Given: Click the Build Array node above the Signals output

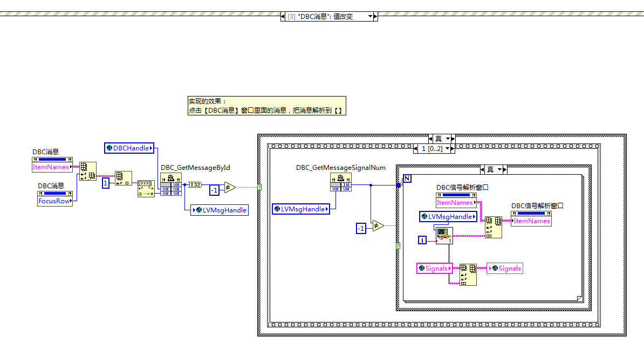Looking at the screenshot, I should tap(467, 274).
